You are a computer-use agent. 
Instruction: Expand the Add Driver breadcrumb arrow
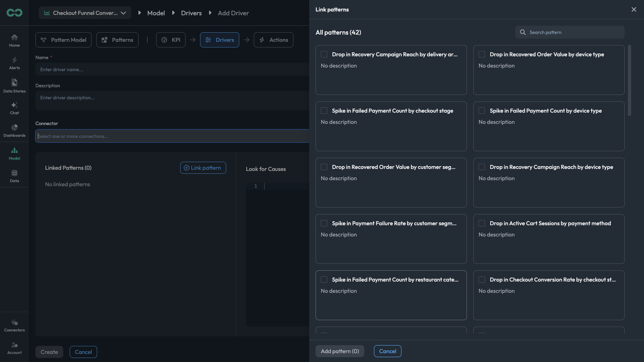210,13
